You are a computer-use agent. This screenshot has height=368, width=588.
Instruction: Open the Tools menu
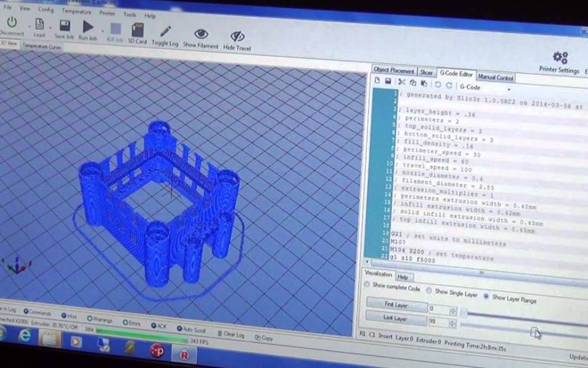(x=130, y=15)
